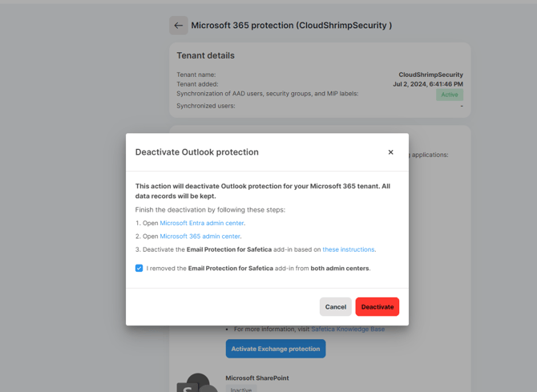537x392 pixels.
Task: Follow the 'these instructions' link
Action: pyautogui.click(x=349, y=249)
